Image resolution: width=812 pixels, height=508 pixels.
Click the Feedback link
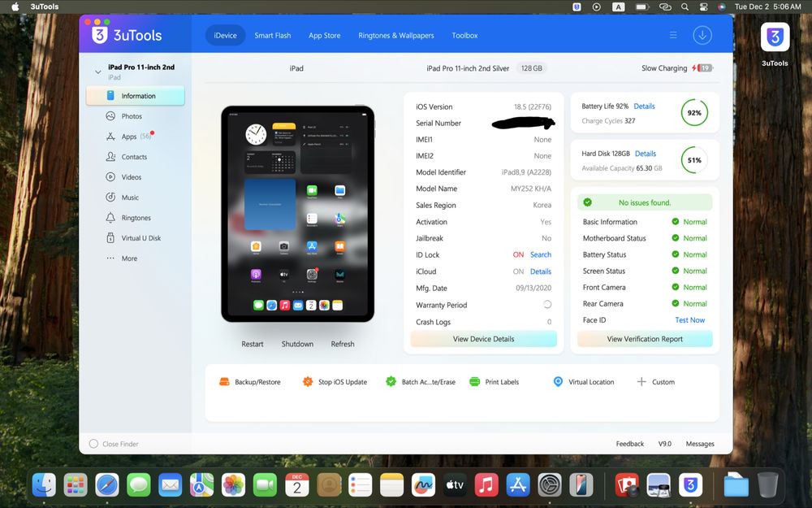tap(630, 444)
